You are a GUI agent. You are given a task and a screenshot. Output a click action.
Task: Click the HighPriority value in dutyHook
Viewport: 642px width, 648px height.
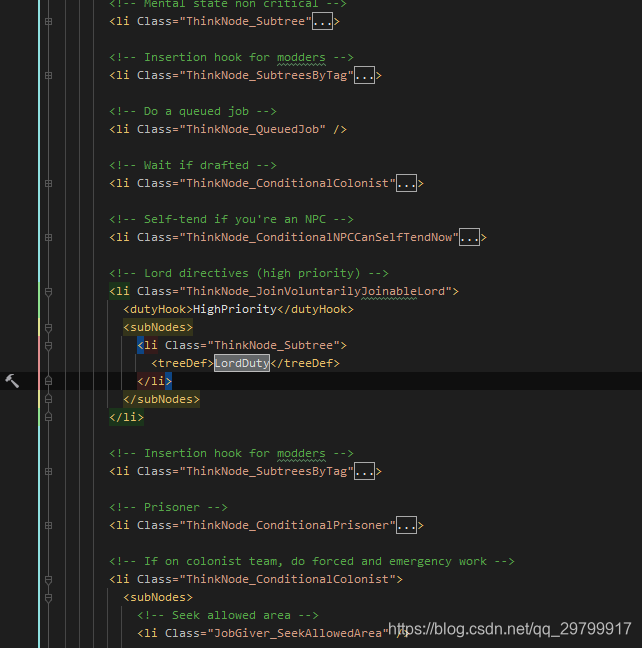click(235, 309)
